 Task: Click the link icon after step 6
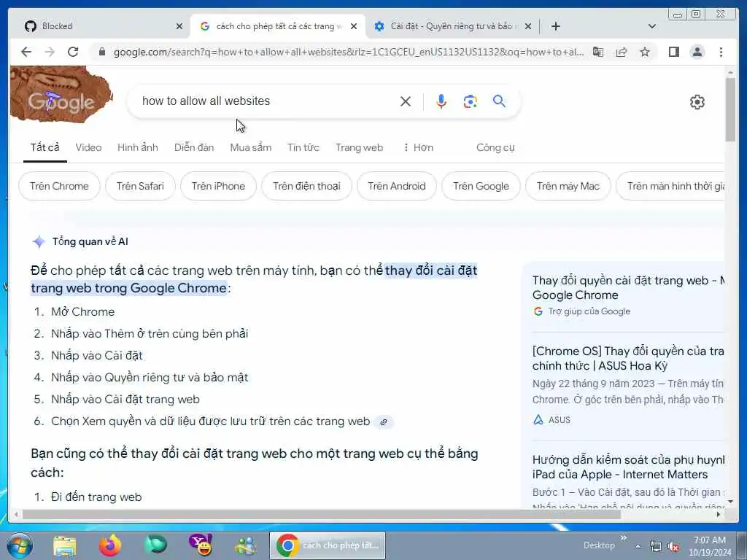(x=384, y=422)
